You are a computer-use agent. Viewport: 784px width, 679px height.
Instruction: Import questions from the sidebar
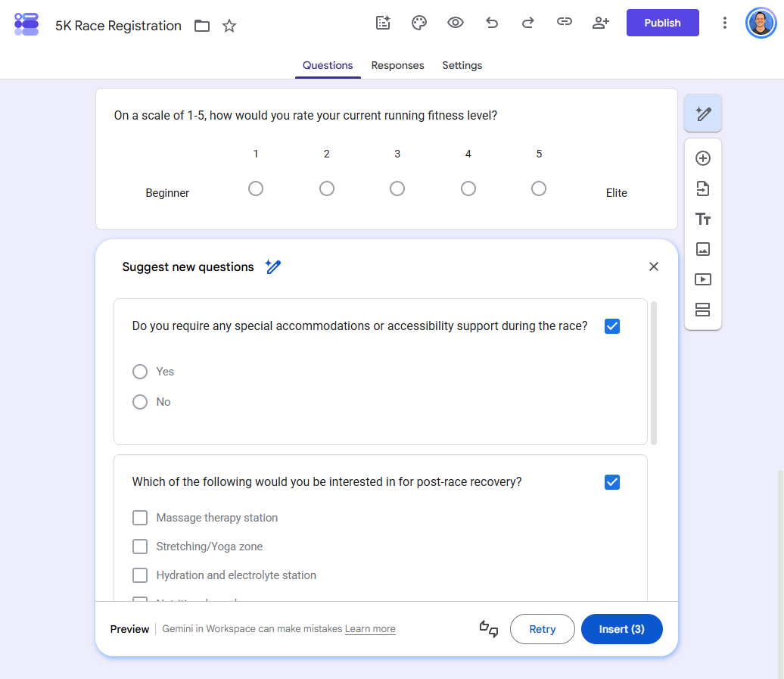(x=702, y=188)
